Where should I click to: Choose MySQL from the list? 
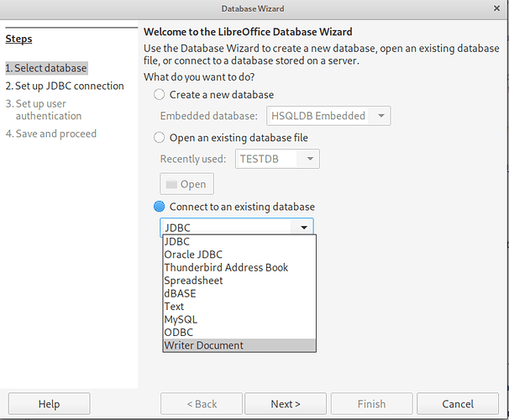click(239, 319)
